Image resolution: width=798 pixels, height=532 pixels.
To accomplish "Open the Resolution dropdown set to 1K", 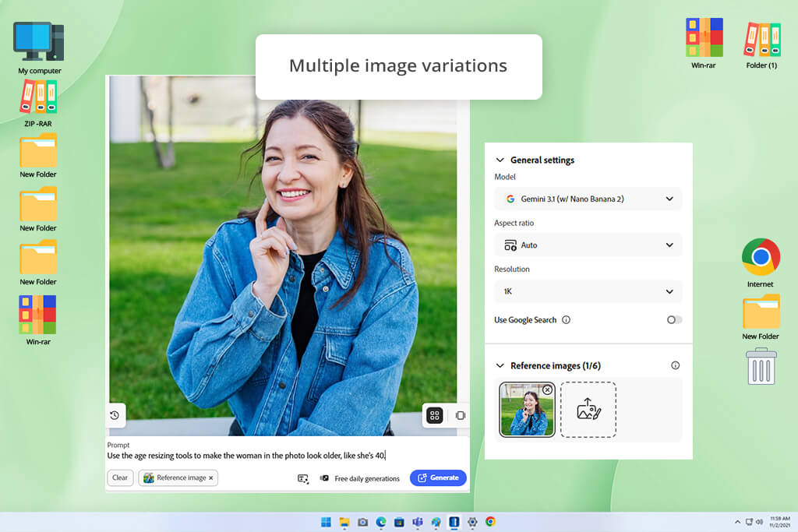I will [588, 291].
